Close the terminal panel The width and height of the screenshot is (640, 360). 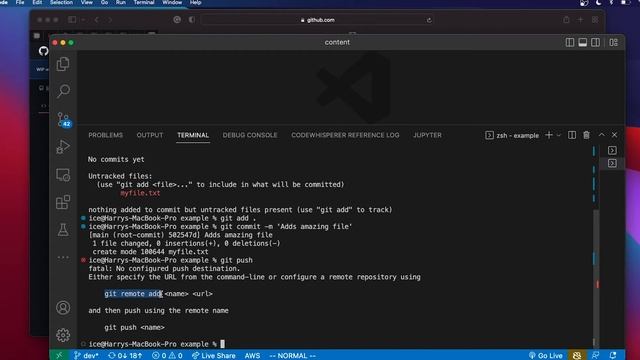click(x=614, y=135)
